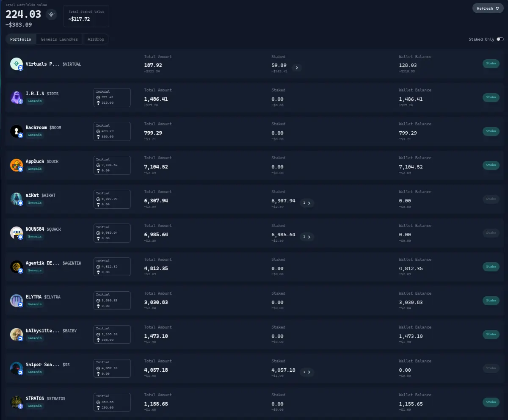This screenshot has height=420, width=508.
Task: Expand a1Kat staked positions chevron
Action: pyautogui.click(x=307, y=203)
